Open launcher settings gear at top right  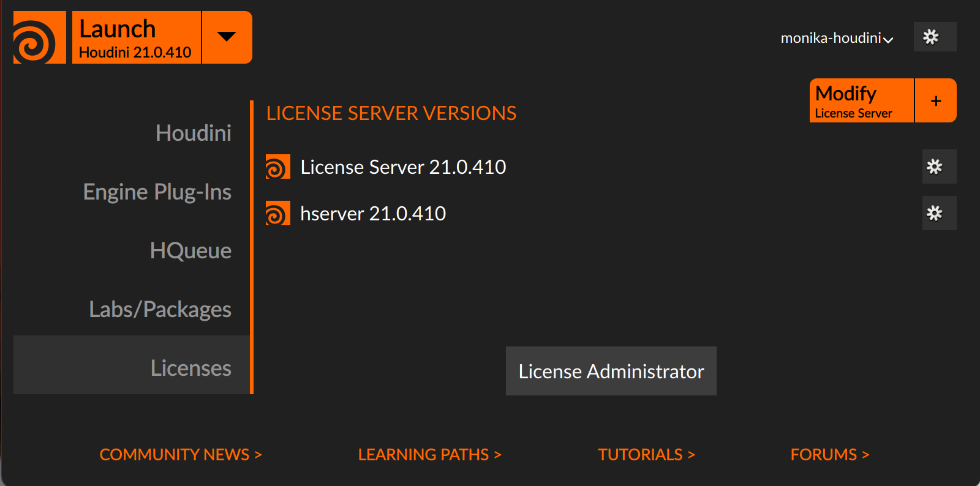click(x=935, y=37)
